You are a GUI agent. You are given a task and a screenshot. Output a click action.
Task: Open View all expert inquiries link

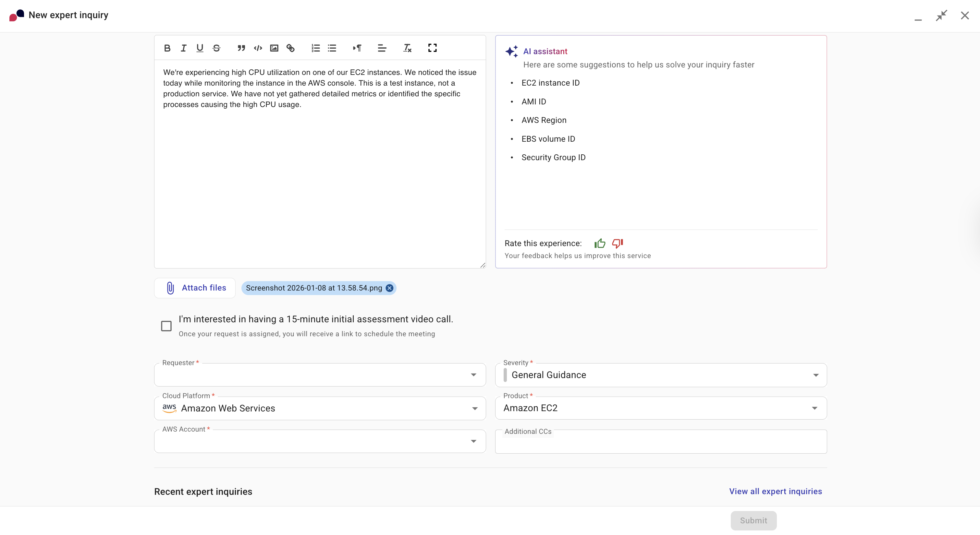775,491
